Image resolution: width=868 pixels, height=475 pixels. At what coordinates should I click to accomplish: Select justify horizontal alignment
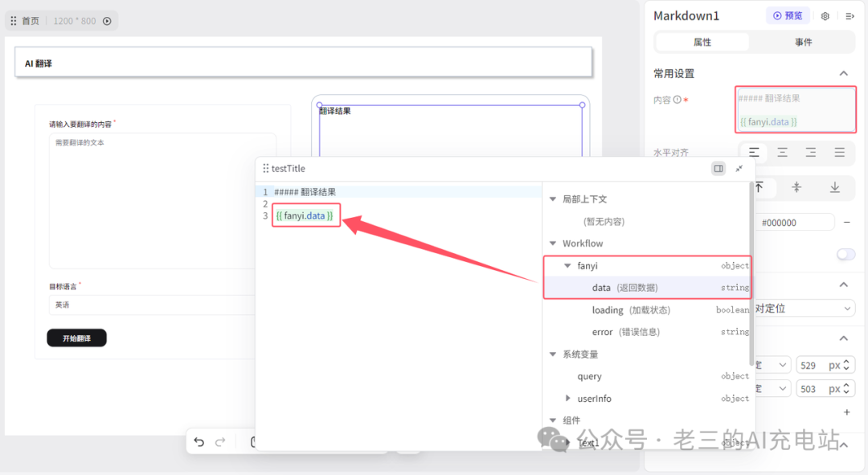[x=839, y=152]
